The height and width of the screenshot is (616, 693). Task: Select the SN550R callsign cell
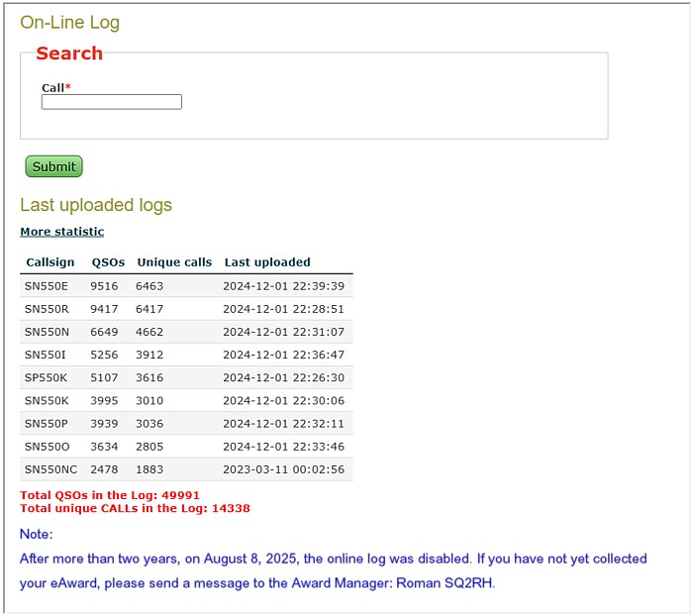(x=46, y=309)
